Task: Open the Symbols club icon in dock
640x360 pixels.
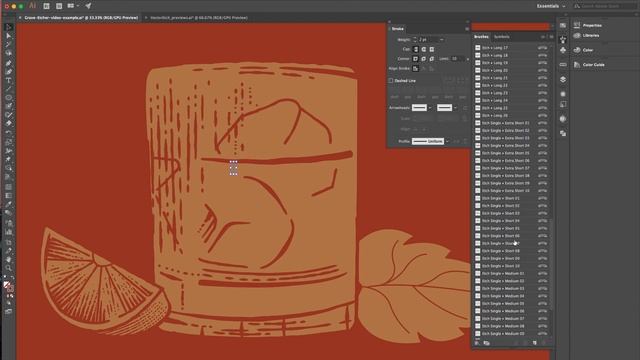Action: 563,50
